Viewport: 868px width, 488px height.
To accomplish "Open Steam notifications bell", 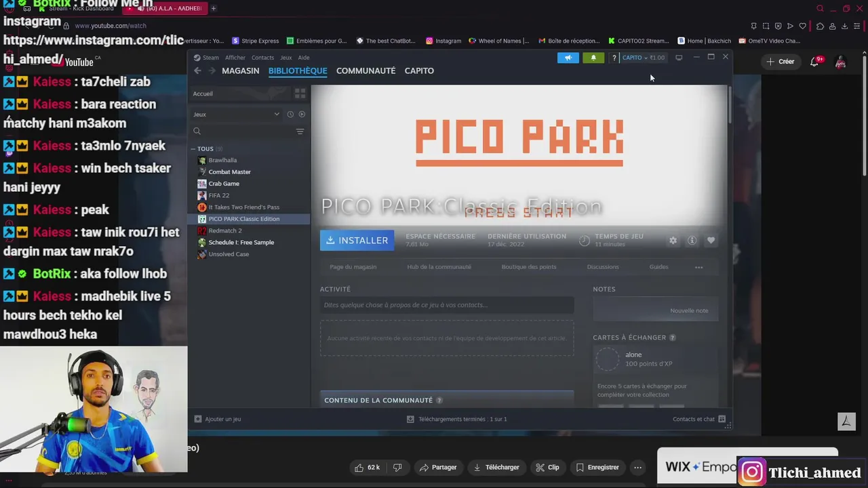I will (593, 58).
